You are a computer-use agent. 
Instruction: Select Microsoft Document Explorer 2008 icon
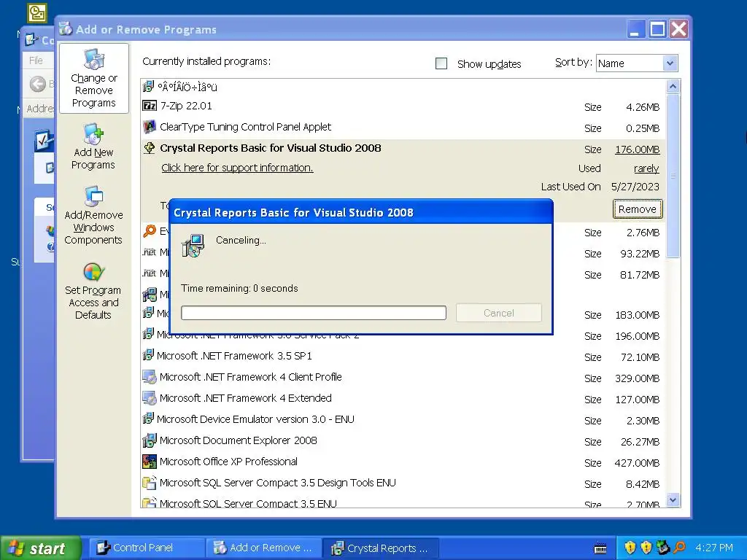tap(150, 440)
